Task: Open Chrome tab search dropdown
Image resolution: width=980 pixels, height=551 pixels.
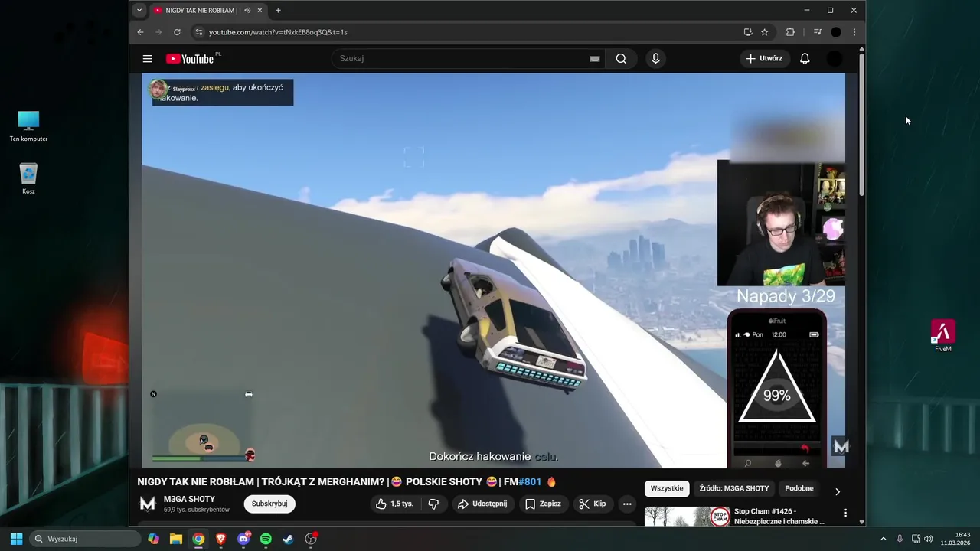Action: tap(139, 11)
